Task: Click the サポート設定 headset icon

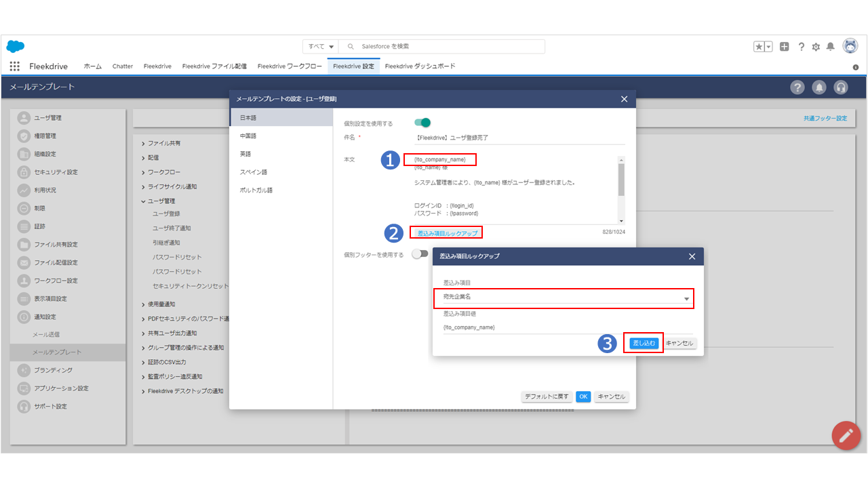Action: pyautogui.click(x=24, y=406)
